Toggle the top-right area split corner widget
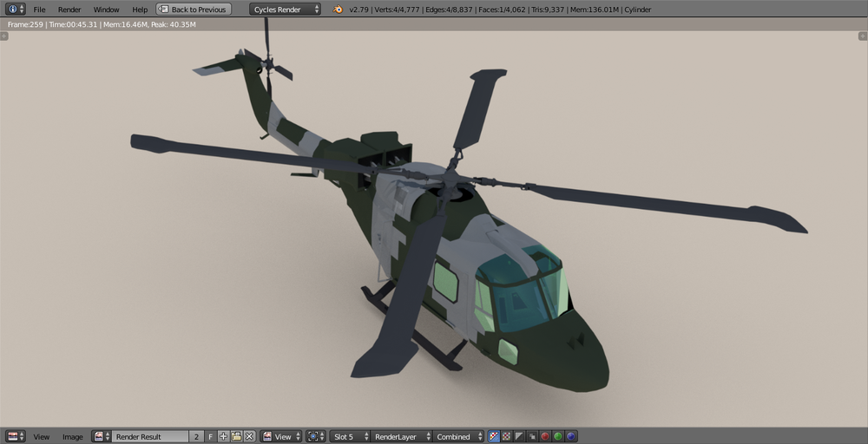Screen dimensions: 868x444 point(863,36)
